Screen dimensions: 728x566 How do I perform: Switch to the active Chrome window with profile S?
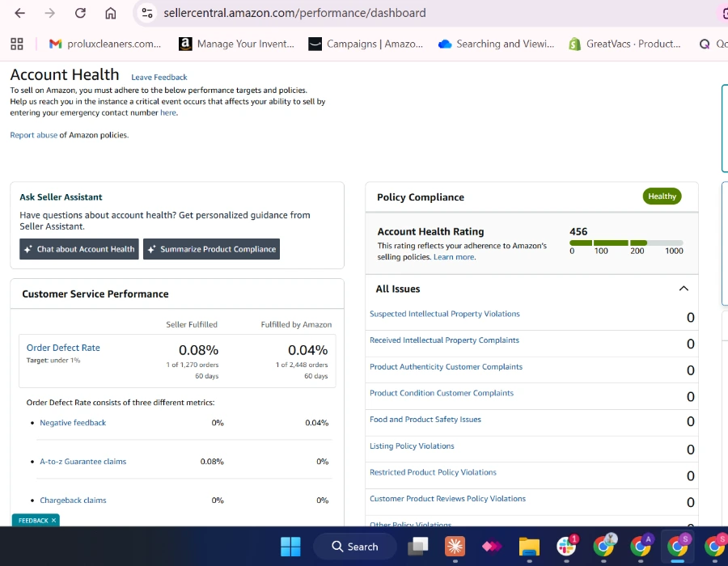pyautogui.click(x=677, y=546)
